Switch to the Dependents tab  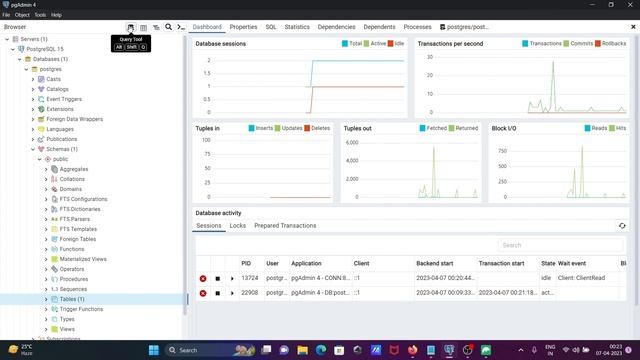[x=379, y=27]
